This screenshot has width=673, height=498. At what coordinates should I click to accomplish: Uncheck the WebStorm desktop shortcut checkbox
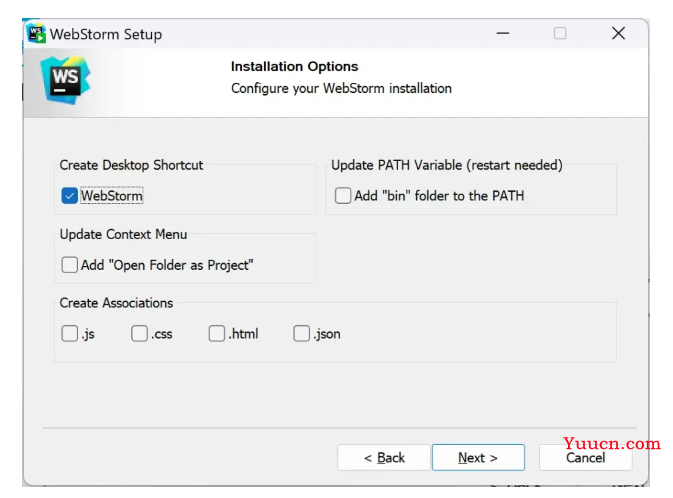click(x=69, y=196)
